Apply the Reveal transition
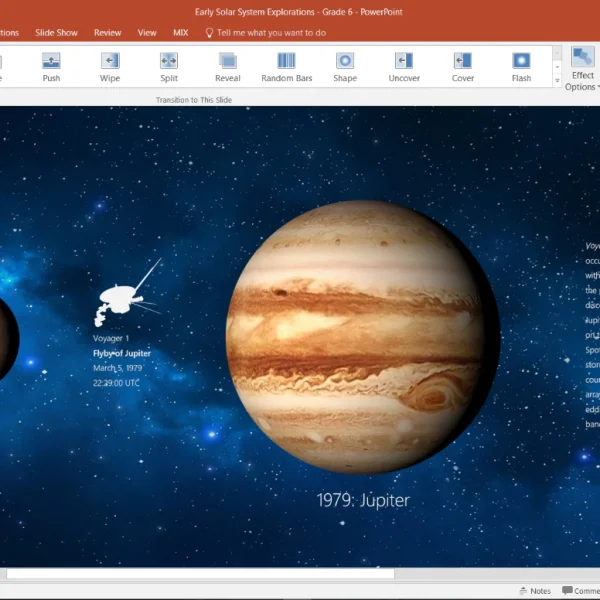Screen dimensions: 600x600 (228, 67)
